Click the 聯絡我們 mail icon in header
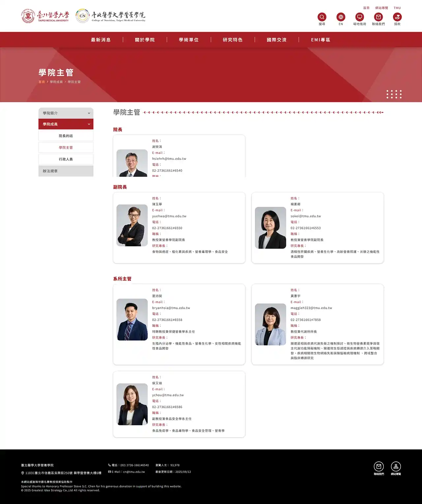 (x=378, y=17)
